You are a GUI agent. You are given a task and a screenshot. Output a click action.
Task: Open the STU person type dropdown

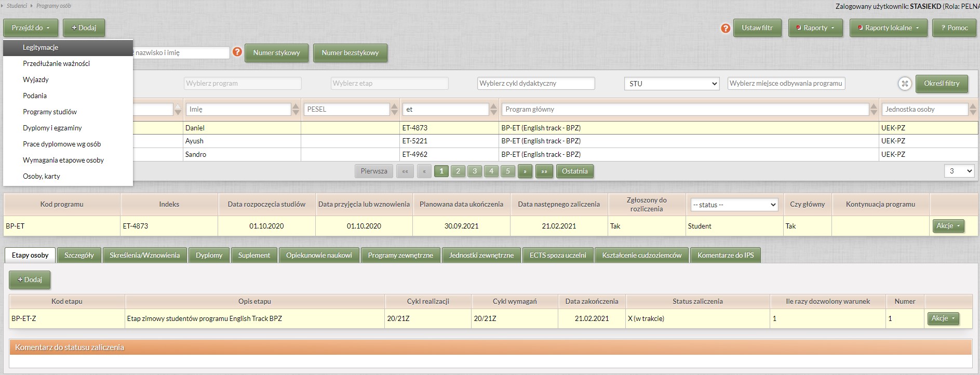tap(672, 84)
